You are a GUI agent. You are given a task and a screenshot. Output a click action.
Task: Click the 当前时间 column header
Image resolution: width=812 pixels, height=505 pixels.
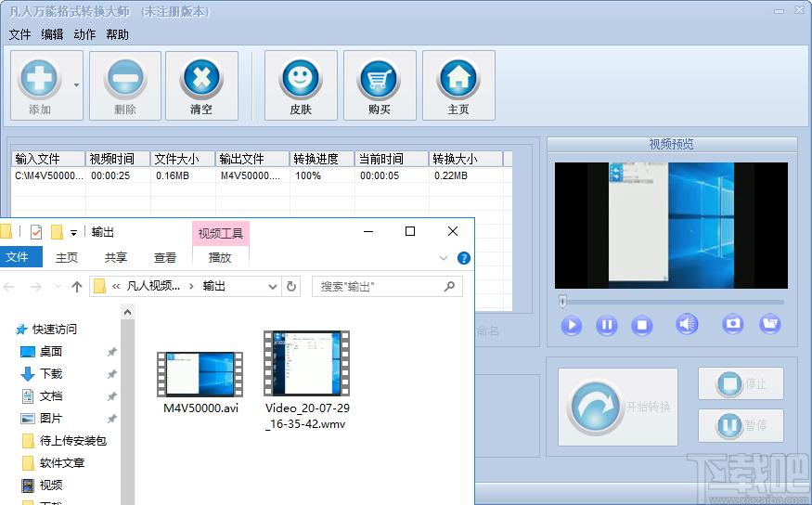(392, 159)
